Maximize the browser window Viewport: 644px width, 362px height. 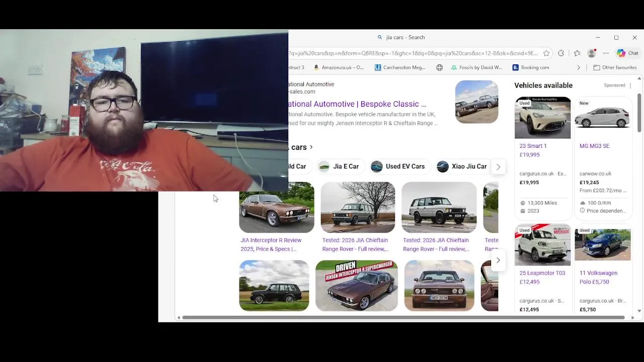click(x=616, y=38)
